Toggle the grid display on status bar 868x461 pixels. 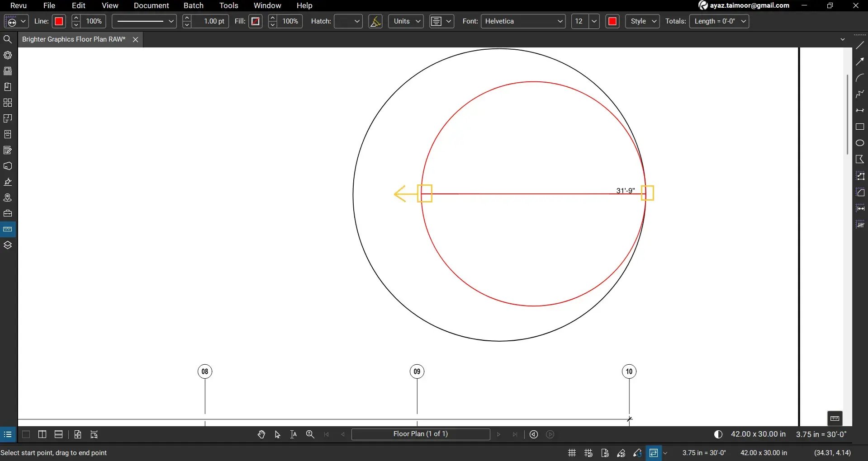(x=571, y=453)
